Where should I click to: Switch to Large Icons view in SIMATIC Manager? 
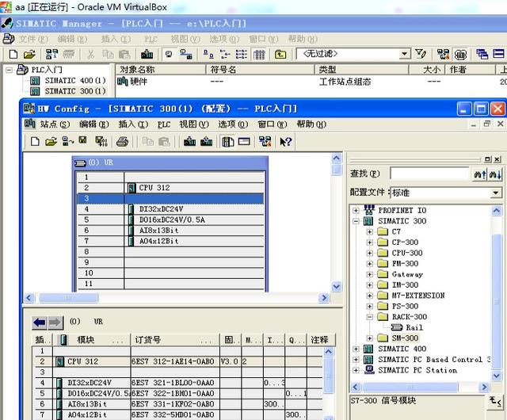pyautogui.click(x=208, y=54)
